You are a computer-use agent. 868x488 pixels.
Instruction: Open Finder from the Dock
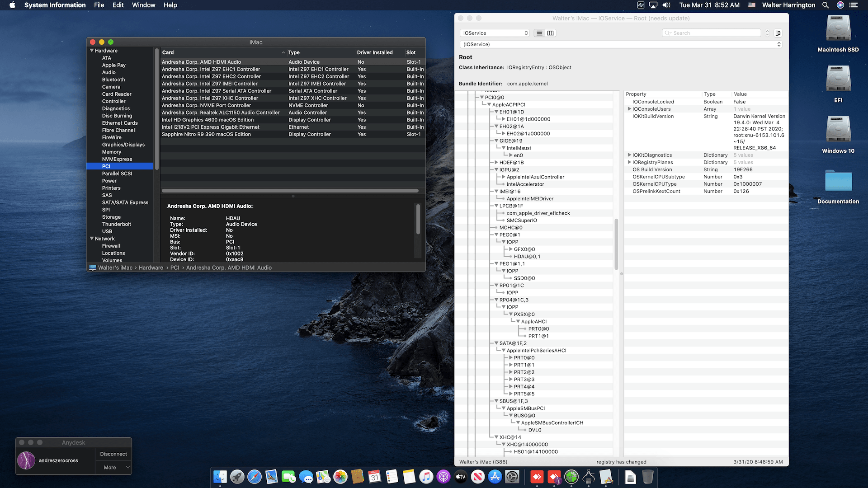220,477
